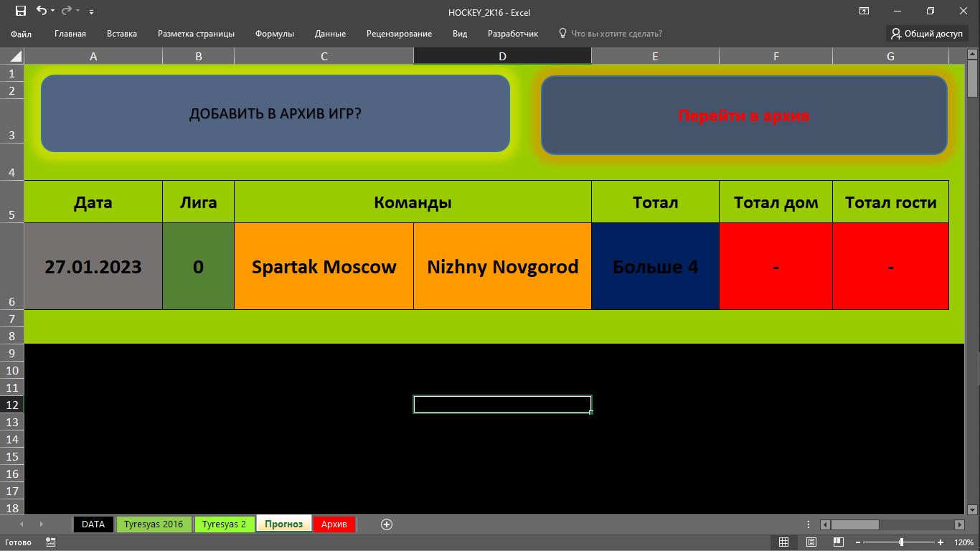Undo the last action in the Quick Access Toolbar
The image size is (980, 551).
[41, 11]
